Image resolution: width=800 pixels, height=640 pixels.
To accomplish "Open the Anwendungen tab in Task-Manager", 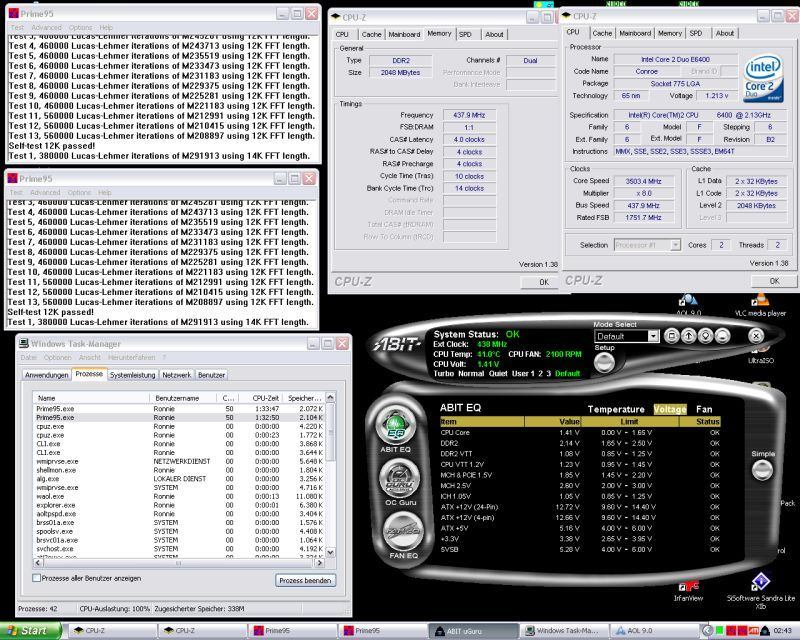I will coord(46,375).
